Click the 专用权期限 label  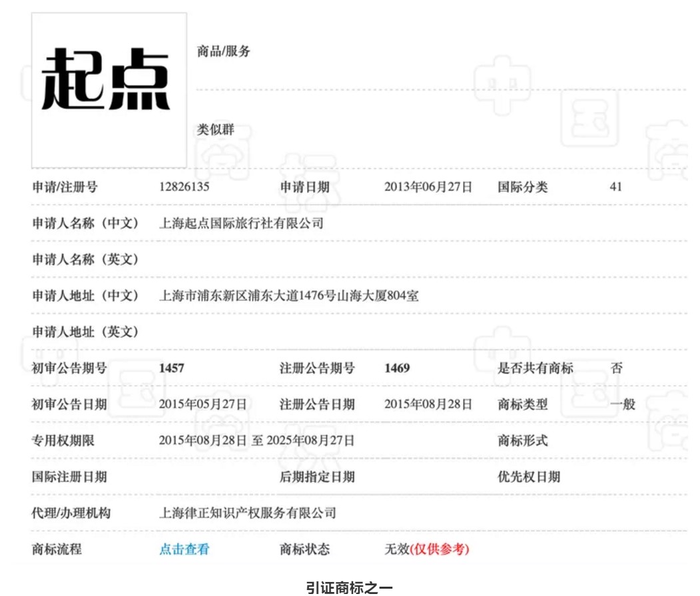[63, 441]
